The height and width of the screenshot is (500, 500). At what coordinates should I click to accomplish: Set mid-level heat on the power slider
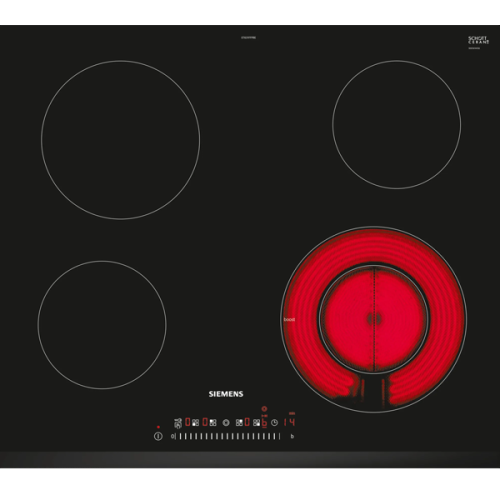[228, 436]
